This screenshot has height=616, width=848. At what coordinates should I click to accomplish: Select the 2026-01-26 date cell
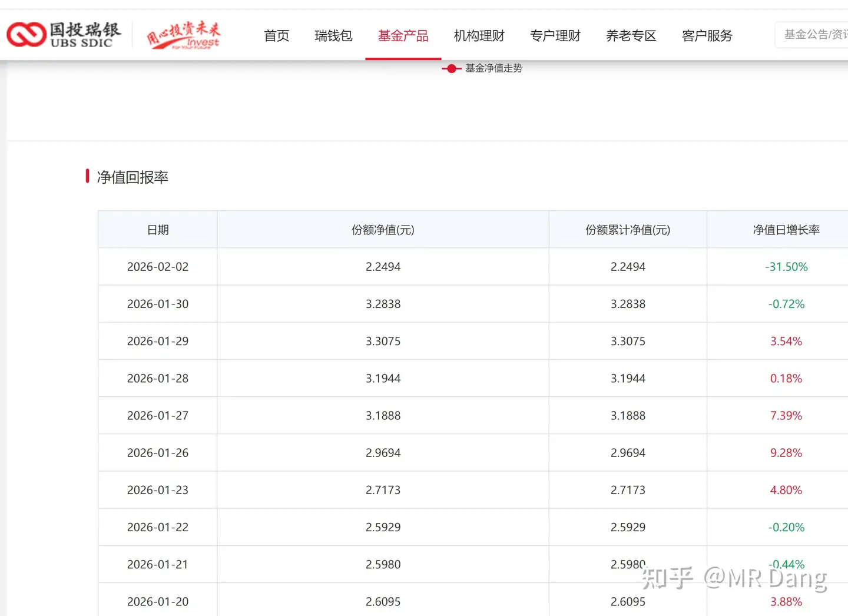pos(158,453)
